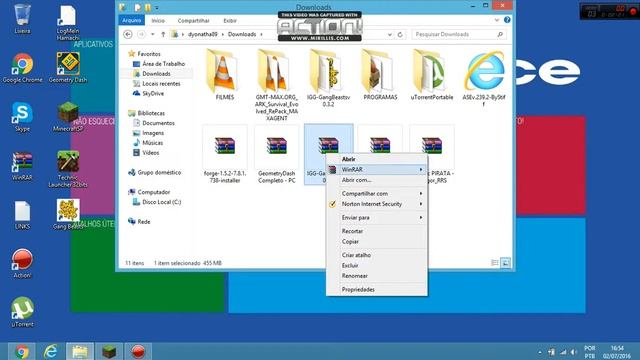This screenshot has height=360, width=640.
Task: Open address bar history dropdown
Action: [390, 35]
